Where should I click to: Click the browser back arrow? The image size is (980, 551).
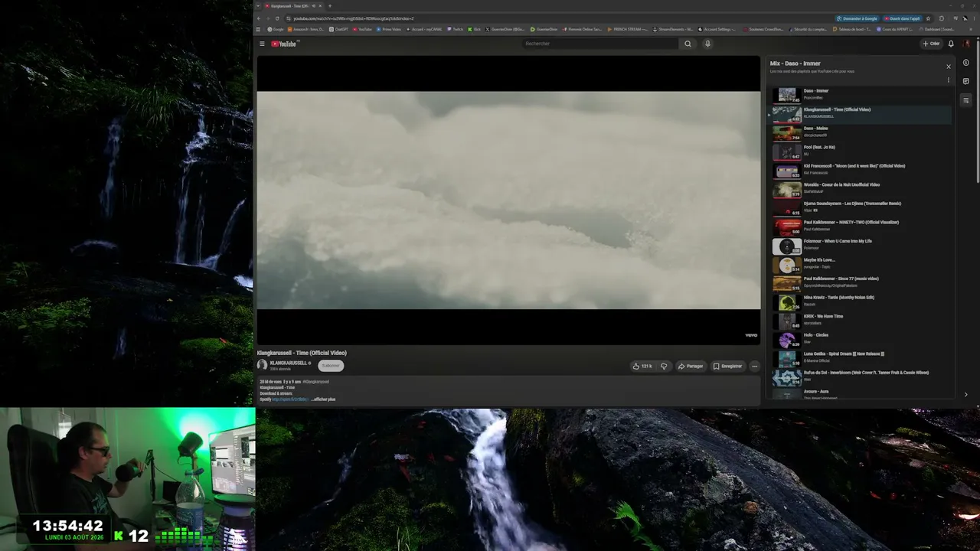(258, 18)
